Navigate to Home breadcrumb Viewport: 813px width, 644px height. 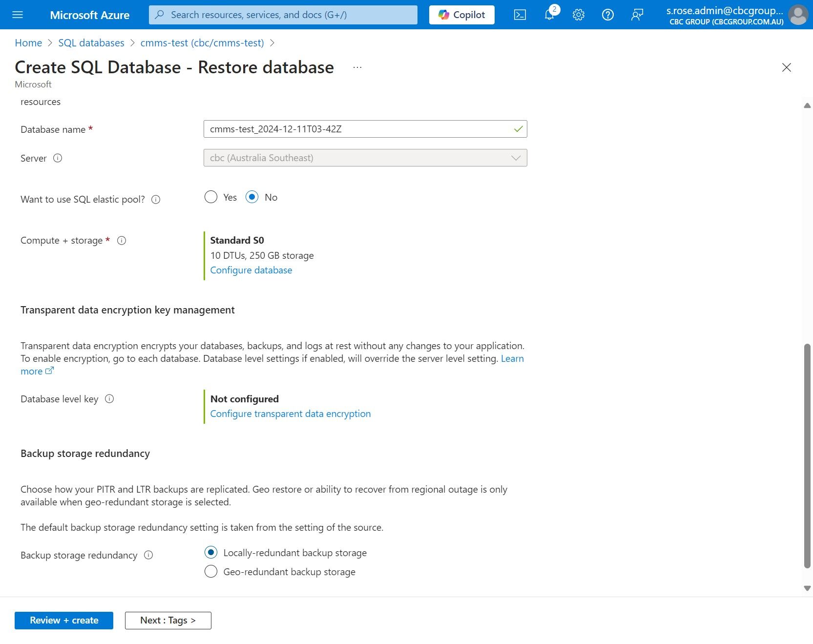click(28, 43)
